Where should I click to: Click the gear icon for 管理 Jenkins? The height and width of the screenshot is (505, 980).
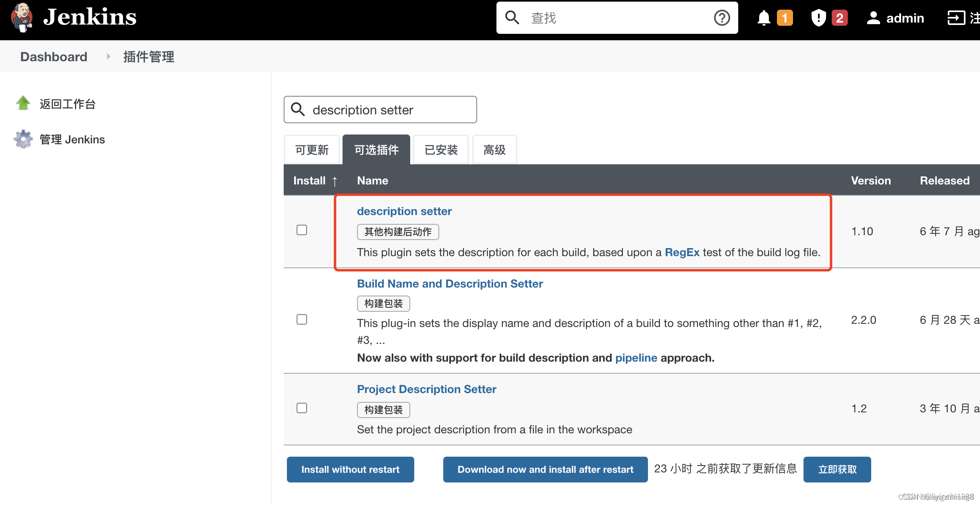pyautogui.click(x=23, y=139)
